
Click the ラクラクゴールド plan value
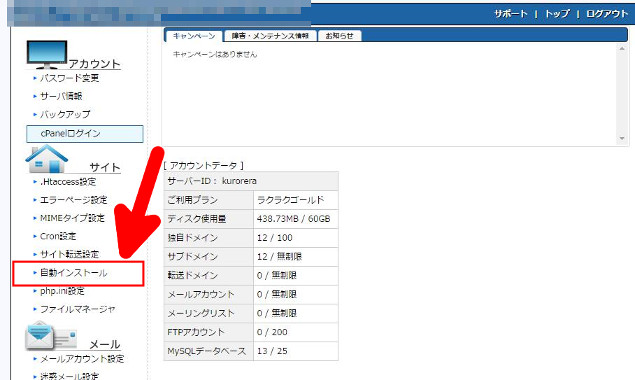tap(291, 200)
